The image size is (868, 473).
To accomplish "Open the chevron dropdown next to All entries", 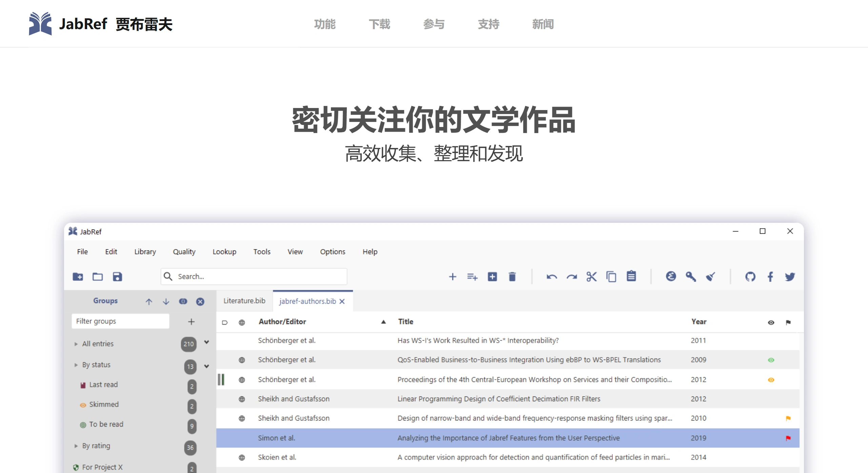I will point(206,343).
